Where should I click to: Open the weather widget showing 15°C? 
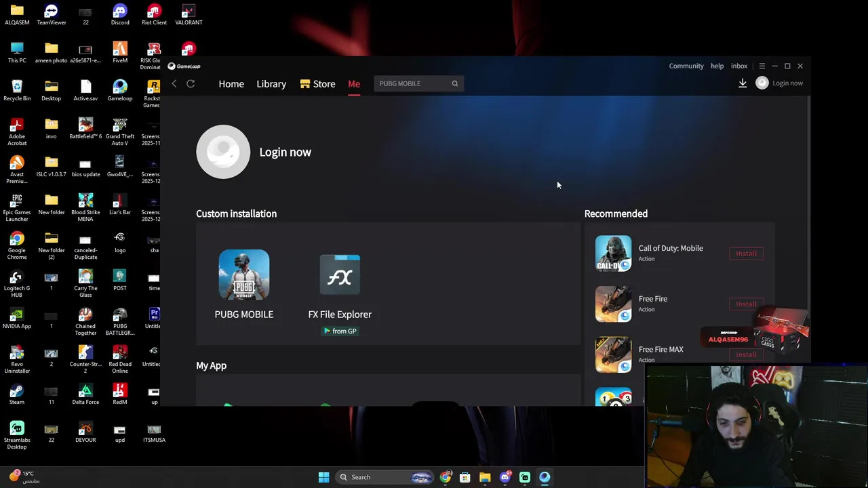[x=24, y=476]
